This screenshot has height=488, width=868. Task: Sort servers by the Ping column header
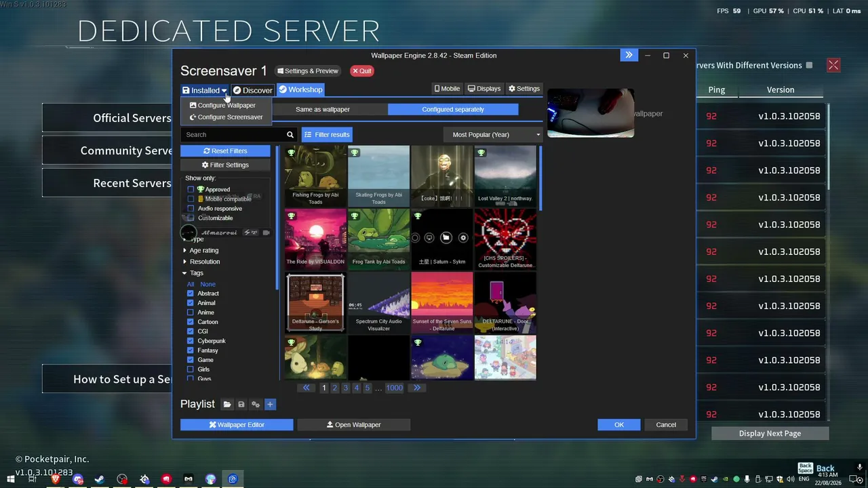716,89
